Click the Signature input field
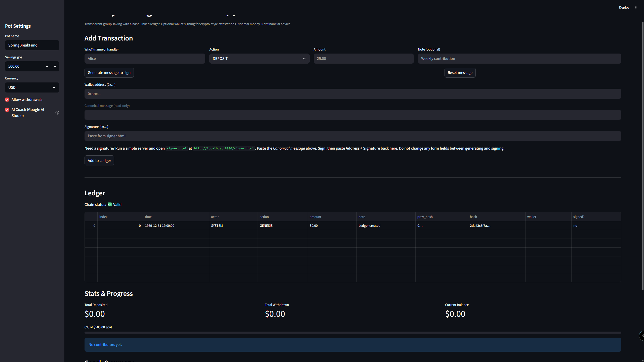This screenshot has height=362, width=644. (x=353, y=136)
